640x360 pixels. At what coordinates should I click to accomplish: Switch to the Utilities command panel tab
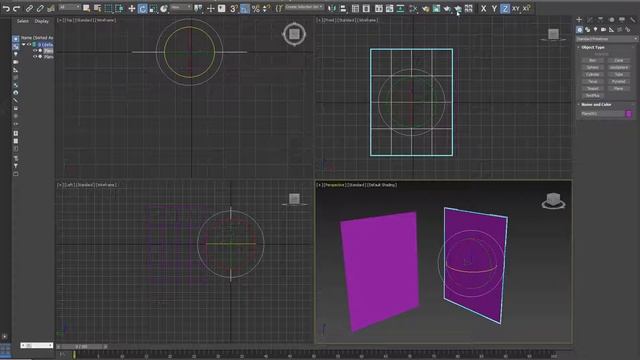(x=632, y=20)
